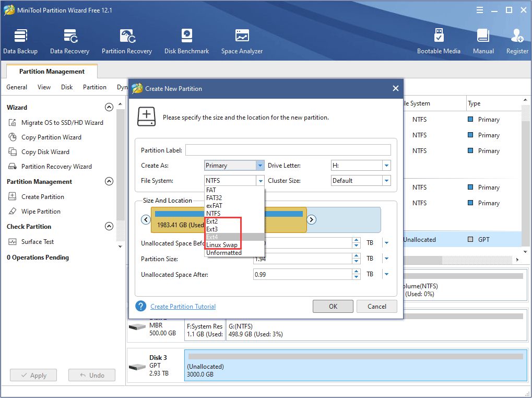Click Cancel in the partition dialog
Viewport: 532px width, 398px height.
tap(376, 307)
